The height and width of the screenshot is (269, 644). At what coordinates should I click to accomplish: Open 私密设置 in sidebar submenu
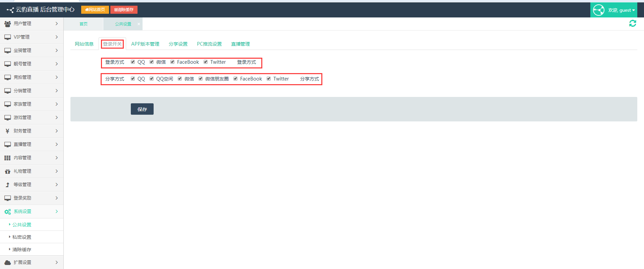pyautogui.click(x=22, y=237)
